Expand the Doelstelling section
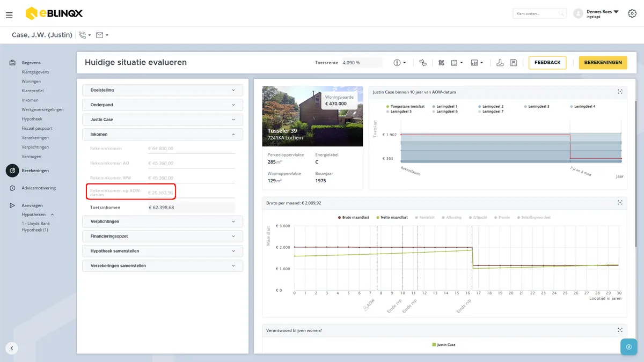The width and height of the screenshot is (644, 362). [162, 90]
